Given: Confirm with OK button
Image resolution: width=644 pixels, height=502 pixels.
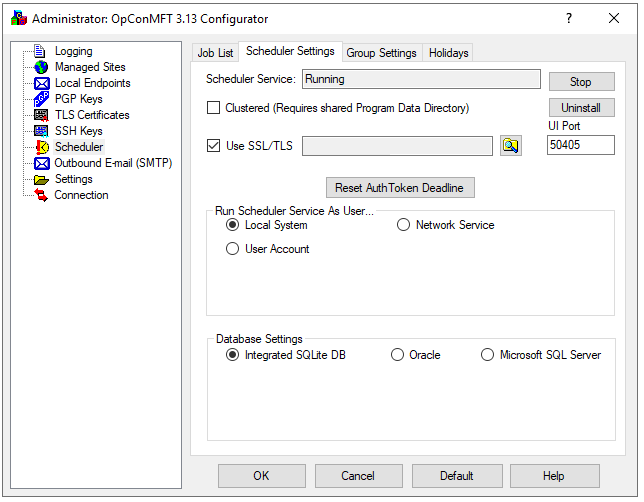Looking at the screenshot, I should [x=262, y=476].
